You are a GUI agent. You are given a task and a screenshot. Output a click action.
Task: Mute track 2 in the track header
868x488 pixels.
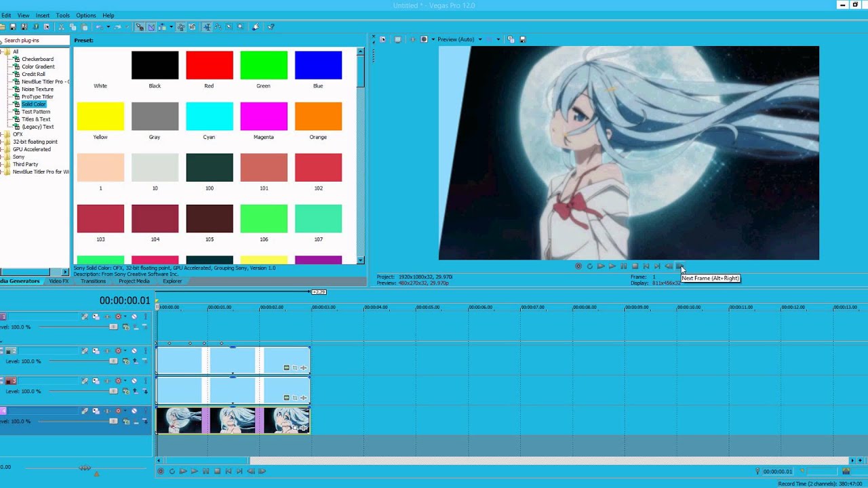coord(134,351)
